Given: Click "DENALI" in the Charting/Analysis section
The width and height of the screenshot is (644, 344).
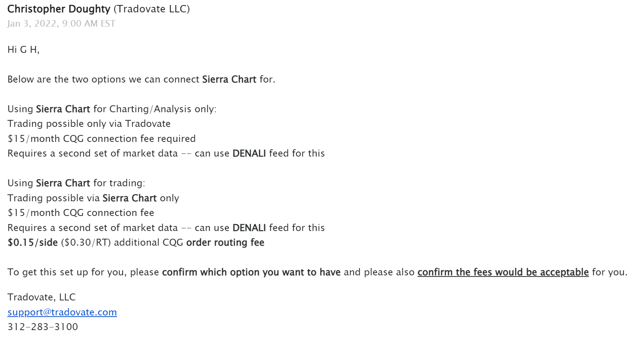Looking at the screenshot, I should [249, 153].
